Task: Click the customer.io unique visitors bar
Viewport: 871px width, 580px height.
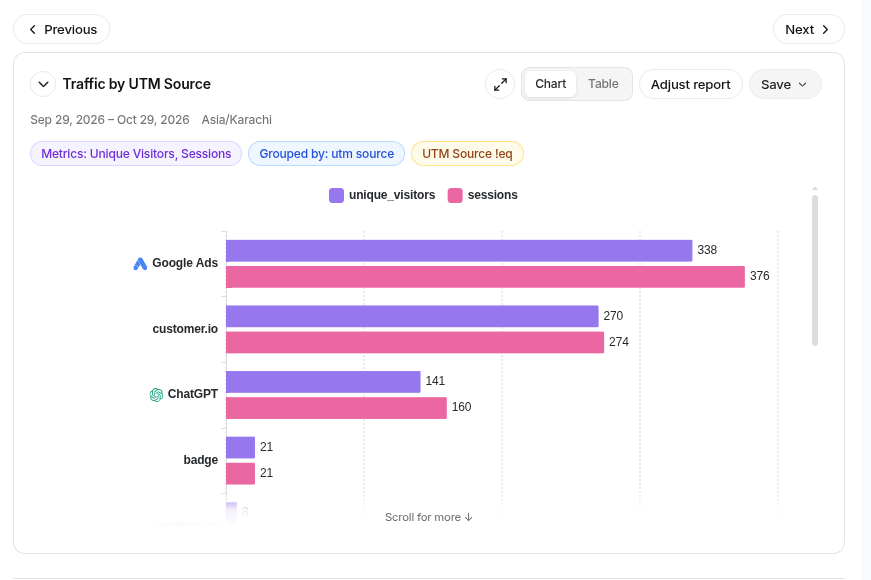Action: click(x=412, y=316)
